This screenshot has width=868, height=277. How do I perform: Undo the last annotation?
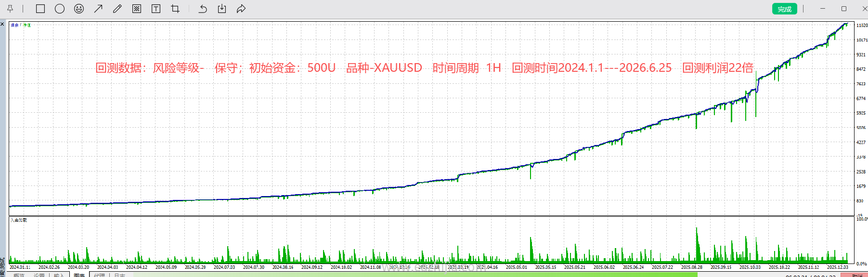coord(203,9)
